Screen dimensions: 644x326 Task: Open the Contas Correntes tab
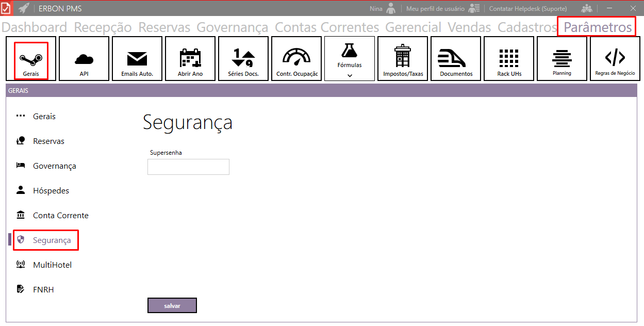point(327,27)
